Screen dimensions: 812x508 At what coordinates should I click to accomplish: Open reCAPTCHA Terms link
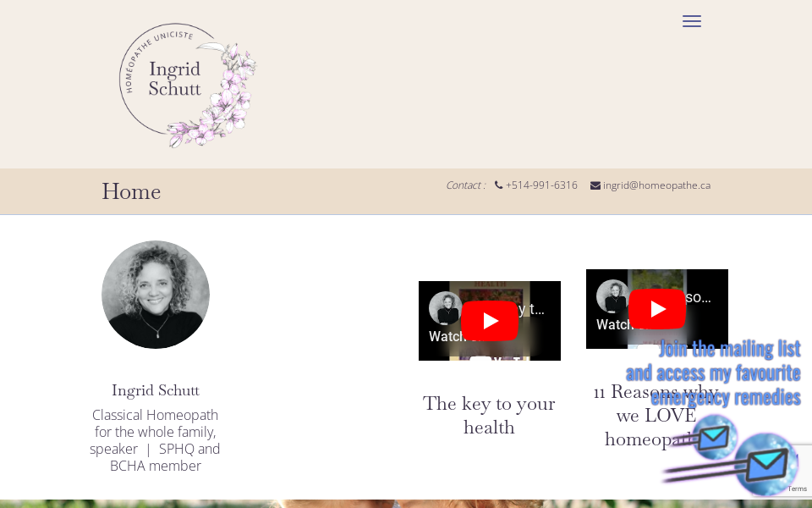pyautogui.click(x=797, y=489)
